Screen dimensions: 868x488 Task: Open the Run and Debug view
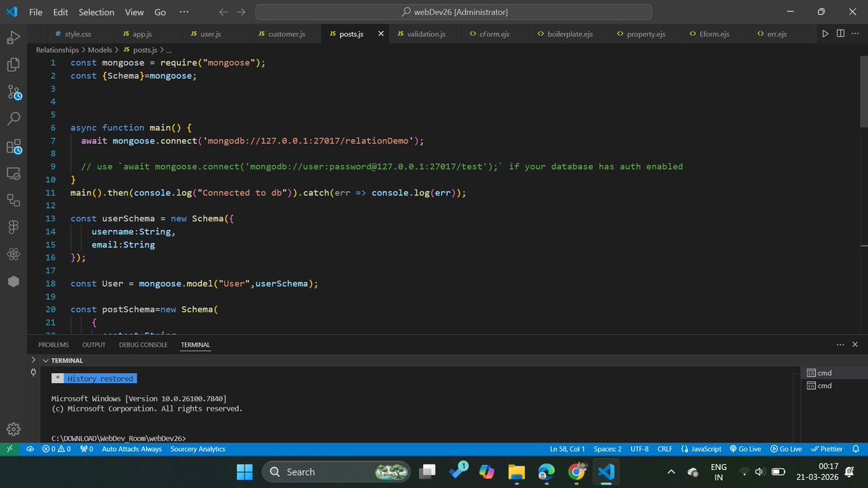[x=13, y=38]
